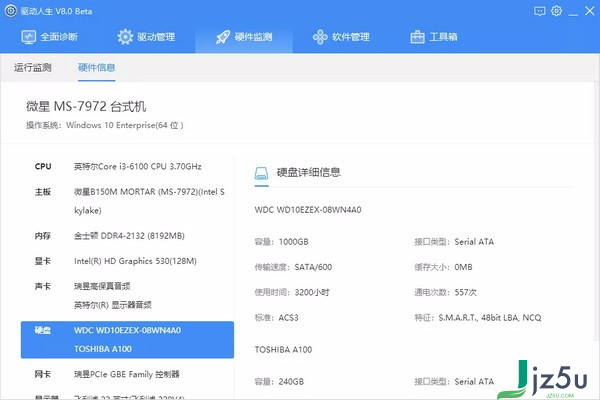Click the 软件管理 flower icon

coord(320,37)
